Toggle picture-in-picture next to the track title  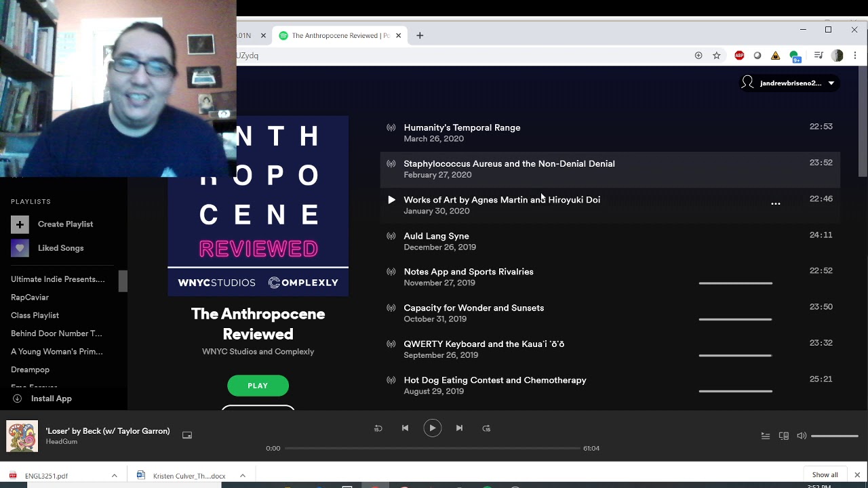click(x=187, y=435)
